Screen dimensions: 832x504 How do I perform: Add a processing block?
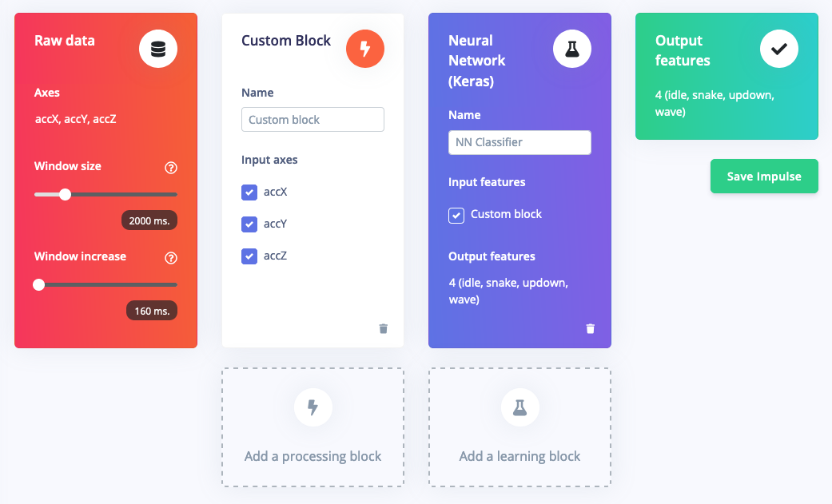[313, 427]
